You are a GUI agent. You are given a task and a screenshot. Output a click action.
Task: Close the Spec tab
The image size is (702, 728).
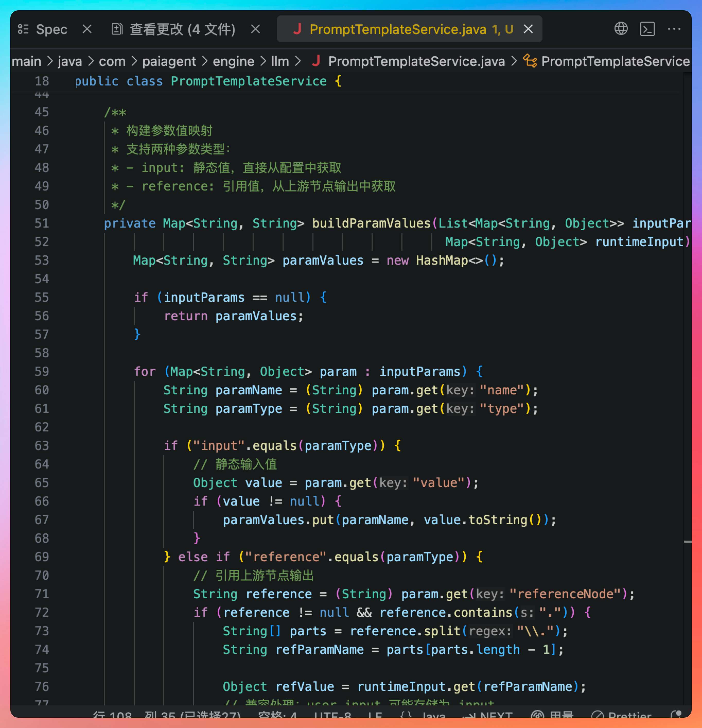(x=87, y=29)
